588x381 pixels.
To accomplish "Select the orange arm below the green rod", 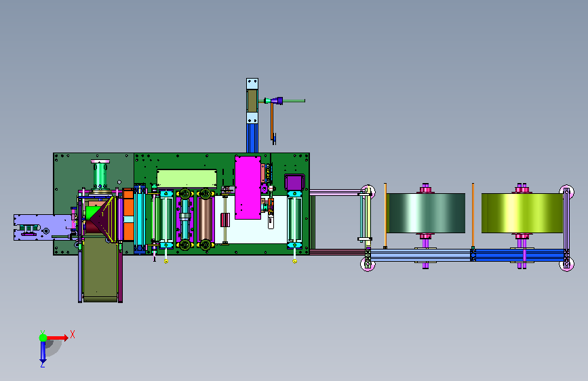I will pyautogui.click(x=272, y=121).
